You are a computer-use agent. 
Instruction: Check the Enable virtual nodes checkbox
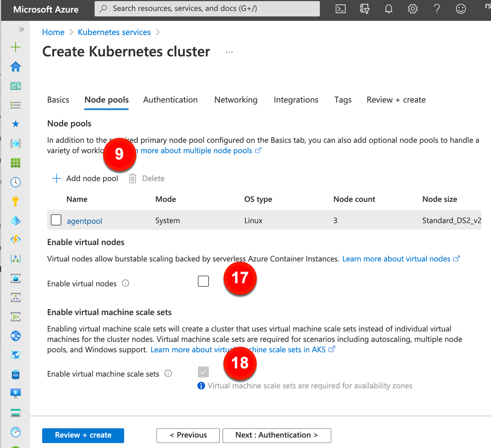(203, 281)
